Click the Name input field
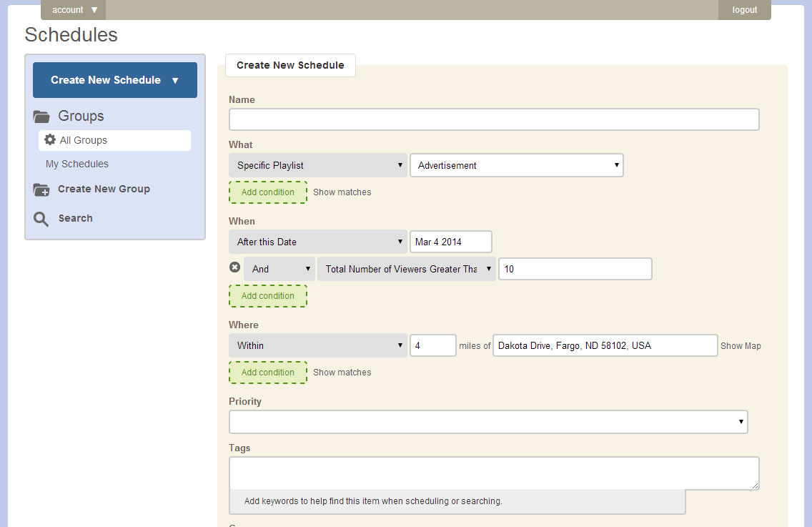Viewport: 812px width, 527px height. click(494, 119)
